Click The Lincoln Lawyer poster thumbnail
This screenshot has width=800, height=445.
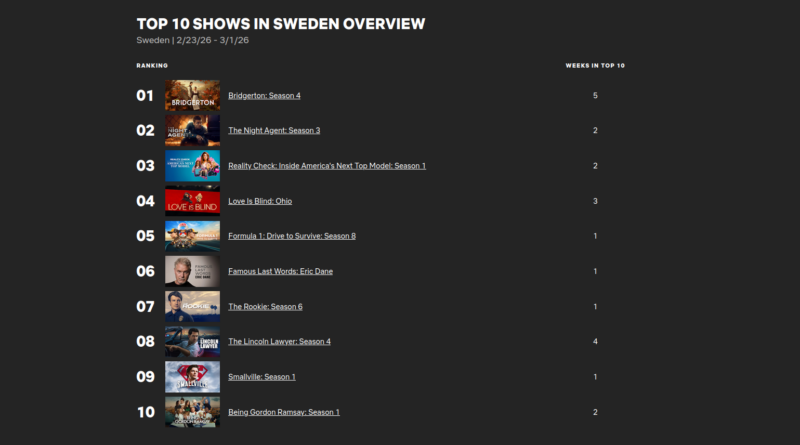tap(192, 341)
